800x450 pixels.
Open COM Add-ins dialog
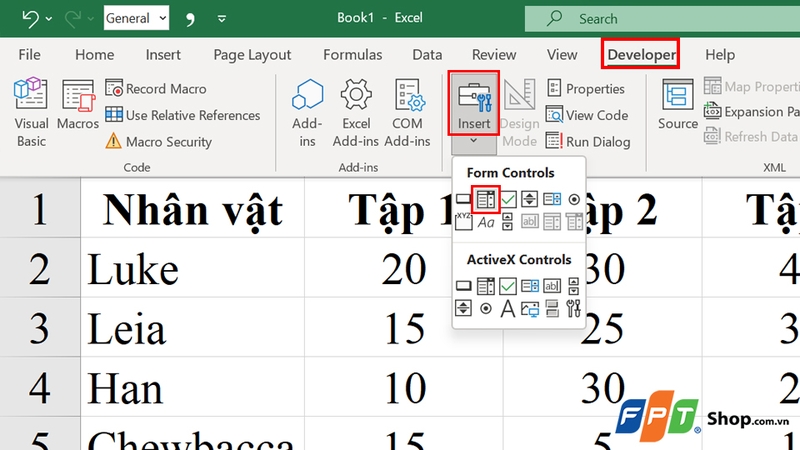coord(407,113)
